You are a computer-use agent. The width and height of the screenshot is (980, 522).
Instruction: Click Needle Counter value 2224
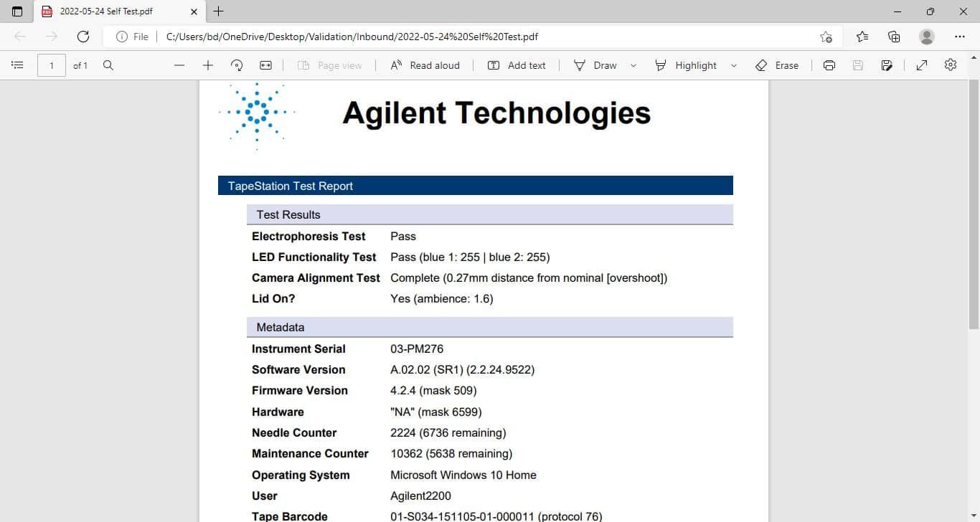pos(448,432)
